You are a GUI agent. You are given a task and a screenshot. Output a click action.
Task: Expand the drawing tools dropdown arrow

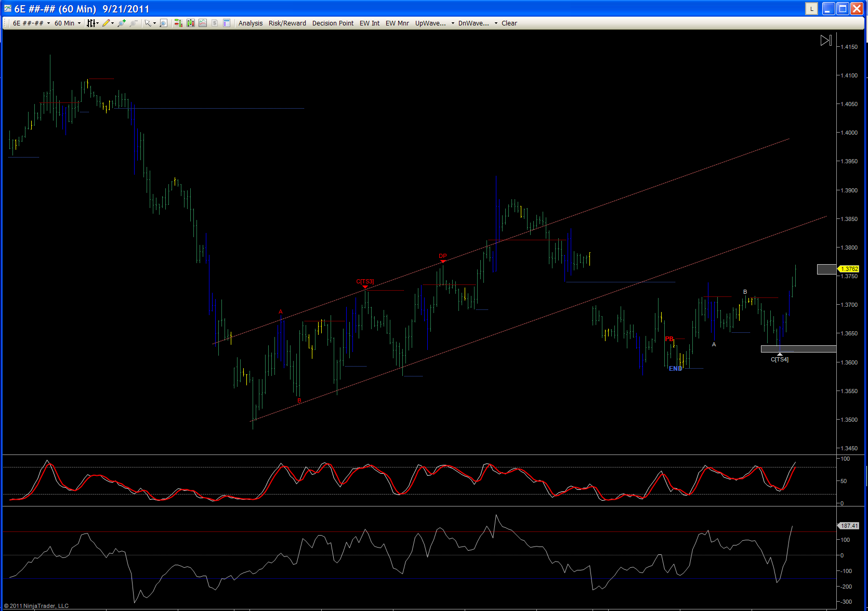112,23
